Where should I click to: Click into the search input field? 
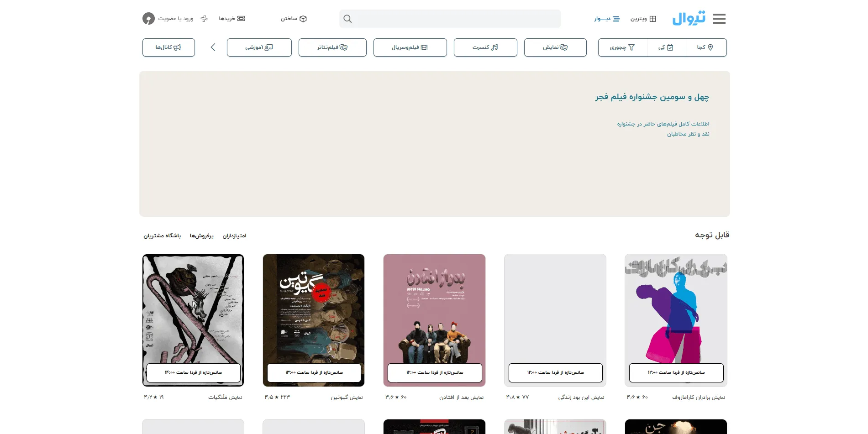click(450, 19)
